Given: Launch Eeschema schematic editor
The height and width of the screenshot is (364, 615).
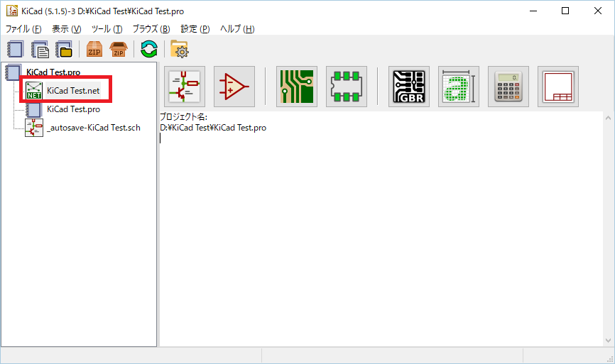Looking at the screenshot, I should (185, 87).
